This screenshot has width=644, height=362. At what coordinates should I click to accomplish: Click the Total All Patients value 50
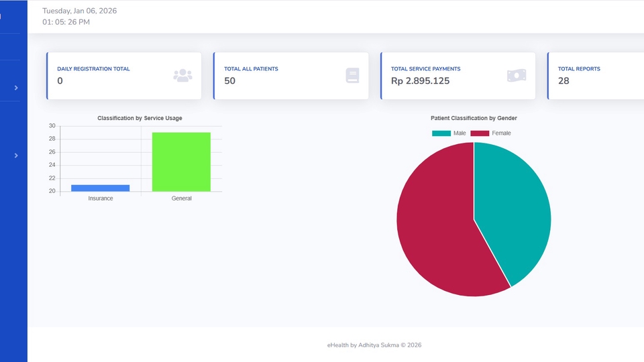pyautogui.click(x=230, y=81)
